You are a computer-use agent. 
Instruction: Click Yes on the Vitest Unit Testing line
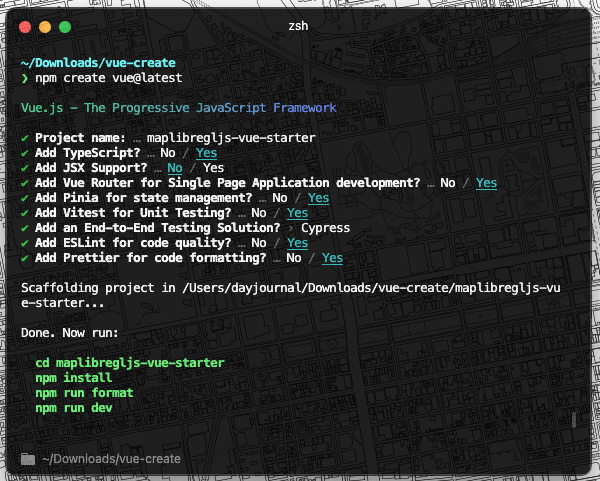point(297,213)
